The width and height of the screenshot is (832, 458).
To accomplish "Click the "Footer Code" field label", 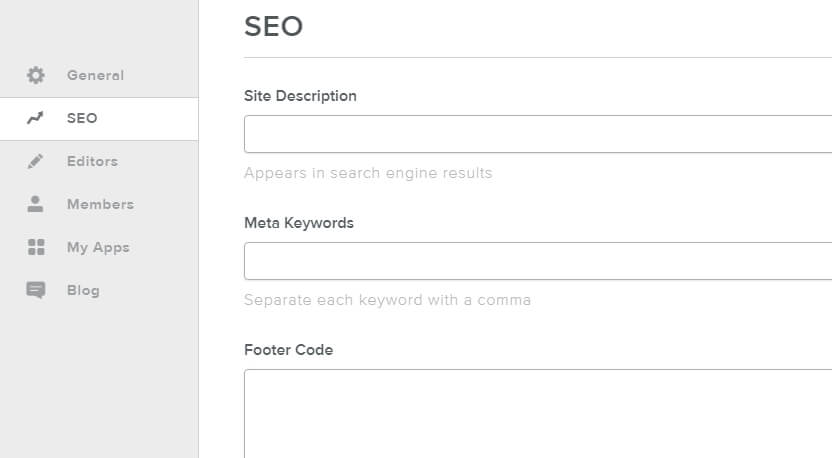I will click(x=288, y=350).
